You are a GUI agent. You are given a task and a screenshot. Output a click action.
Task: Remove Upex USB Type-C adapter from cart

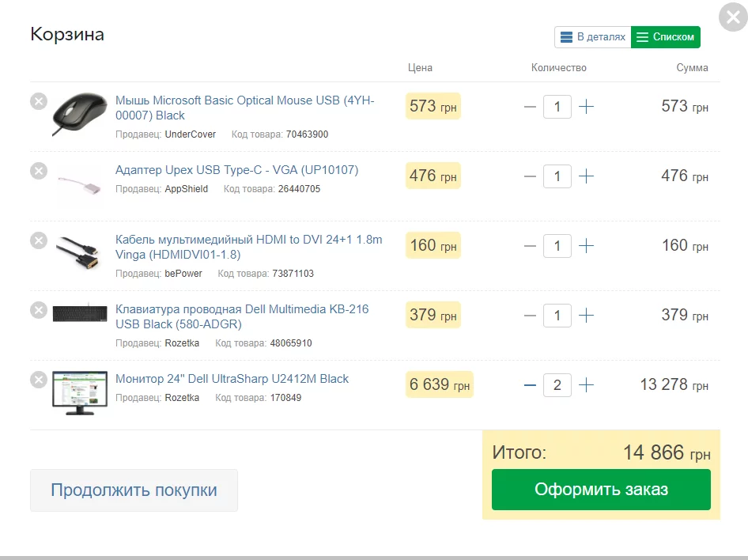click(39, 171)
